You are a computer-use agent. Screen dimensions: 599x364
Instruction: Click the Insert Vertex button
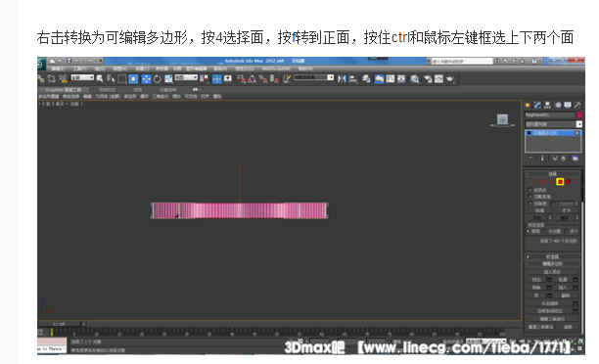[x=552, y=272]
